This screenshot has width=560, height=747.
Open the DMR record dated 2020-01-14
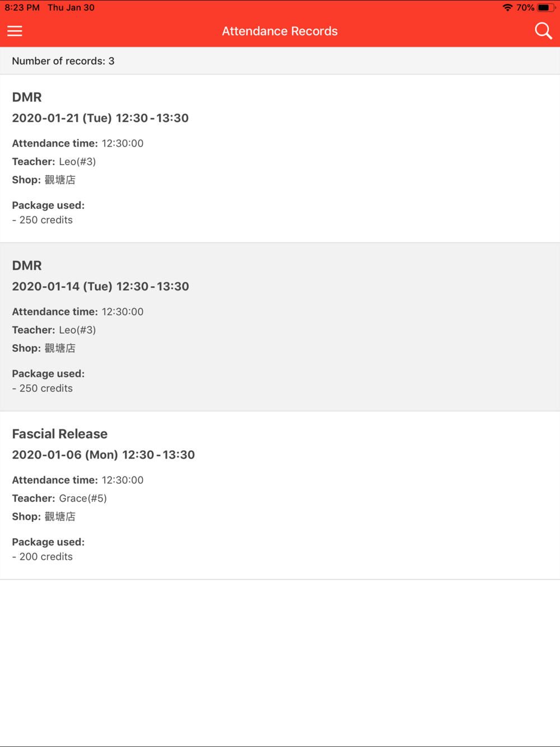(280, 327)
